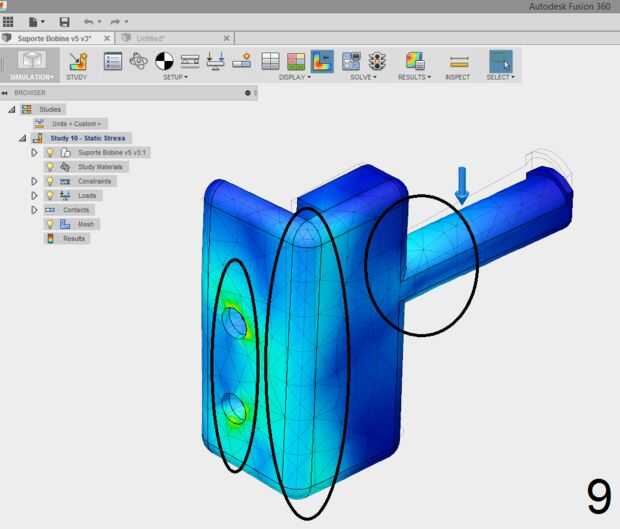Open the data panel grid icon
Viewport: 620px width, 529px height.
(8, 21)
